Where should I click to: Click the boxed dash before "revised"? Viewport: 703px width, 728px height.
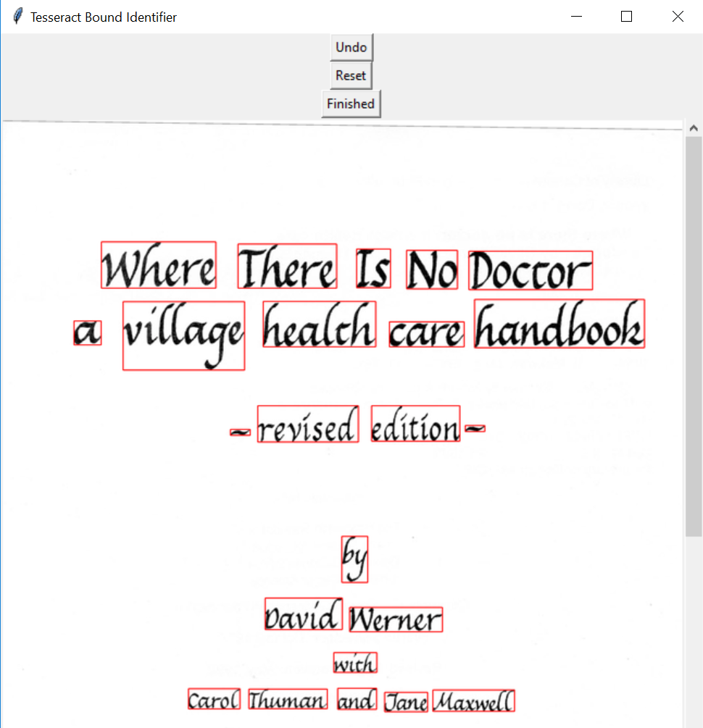click(240, 432)
